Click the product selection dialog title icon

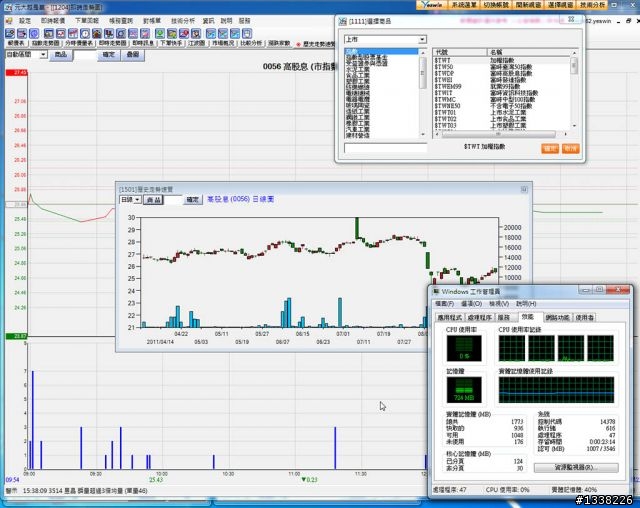(x=342, y=22)
